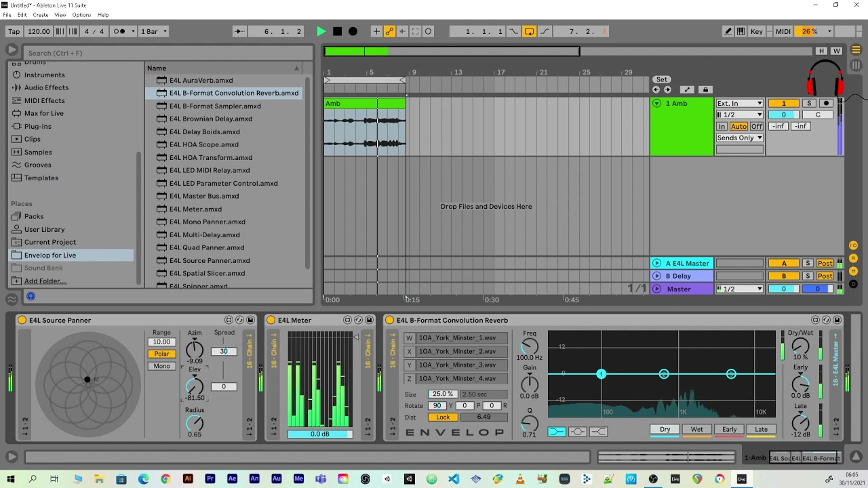
Task: Open 1 Amb input channel 1/2 dropdown
Action: click(740, 115)
